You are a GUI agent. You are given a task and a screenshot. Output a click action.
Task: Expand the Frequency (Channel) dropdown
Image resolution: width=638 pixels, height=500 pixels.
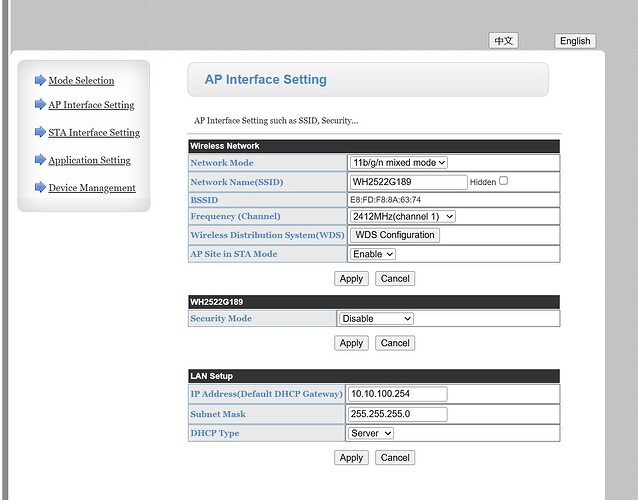(402, 216)
